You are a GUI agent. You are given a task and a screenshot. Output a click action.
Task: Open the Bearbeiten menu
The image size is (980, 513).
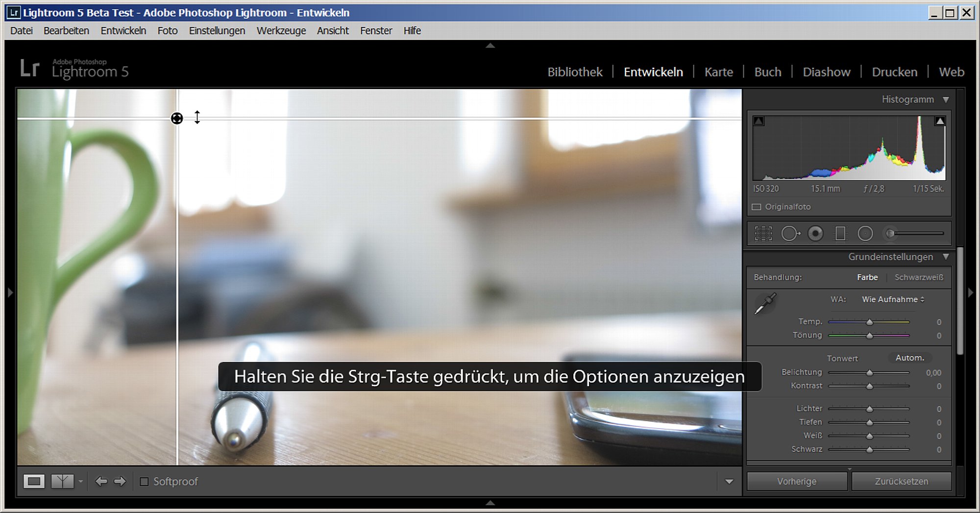[66, 31]
